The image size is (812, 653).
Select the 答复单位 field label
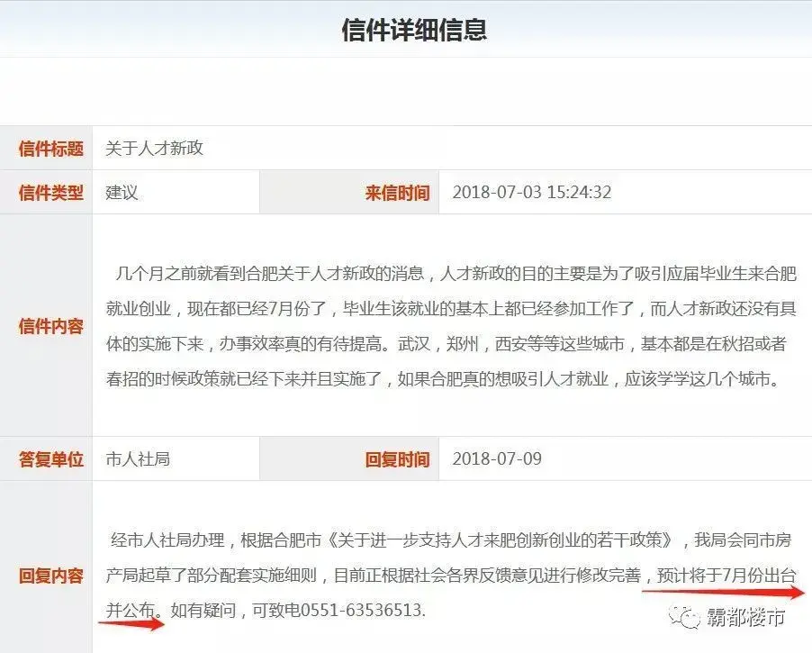click(51, 459)
